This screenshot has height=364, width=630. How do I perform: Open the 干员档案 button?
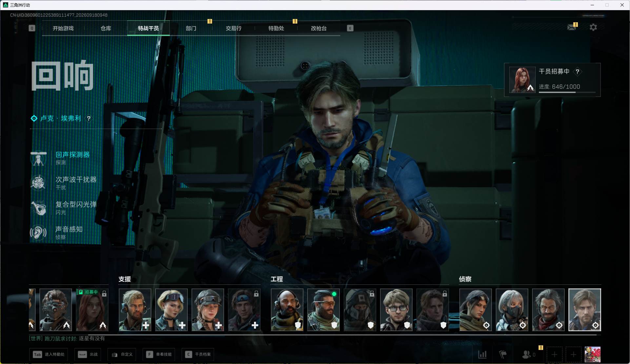(x=198, y=355)
